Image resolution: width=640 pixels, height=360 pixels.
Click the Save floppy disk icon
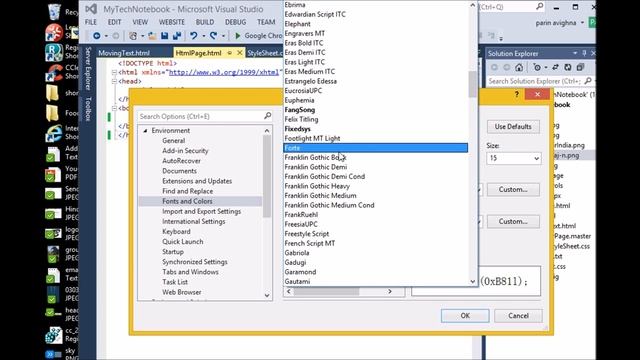(164, 36)
